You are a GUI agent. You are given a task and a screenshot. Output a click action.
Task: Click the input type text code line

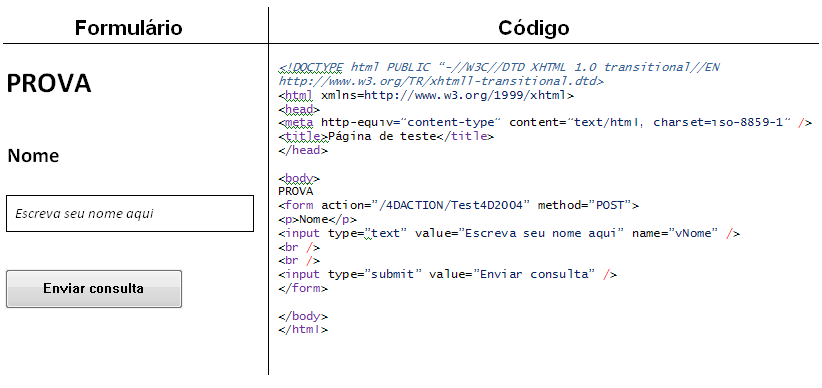509,233
